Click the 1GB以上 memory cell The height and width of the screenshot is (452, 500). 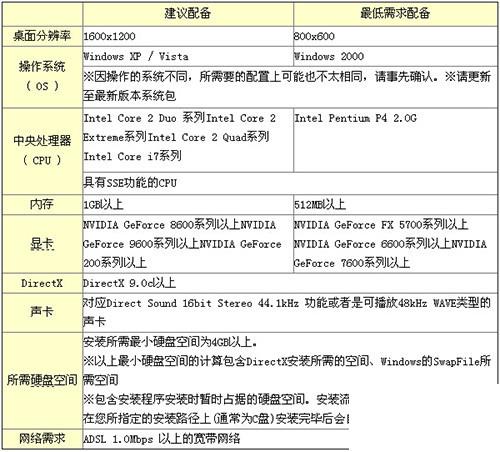click(x=188, y=204)
